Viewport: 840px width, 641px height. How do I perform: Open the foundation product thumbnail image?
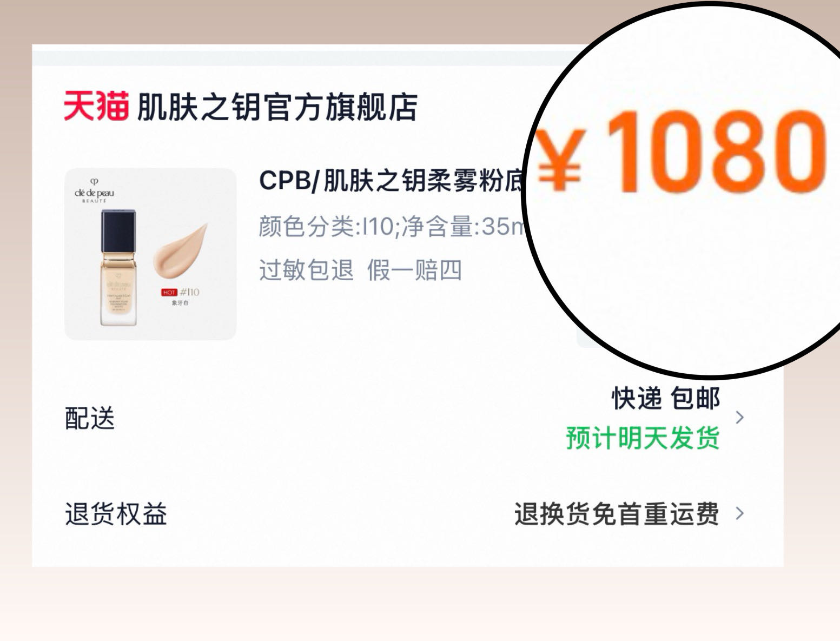(x=150, y=254)
